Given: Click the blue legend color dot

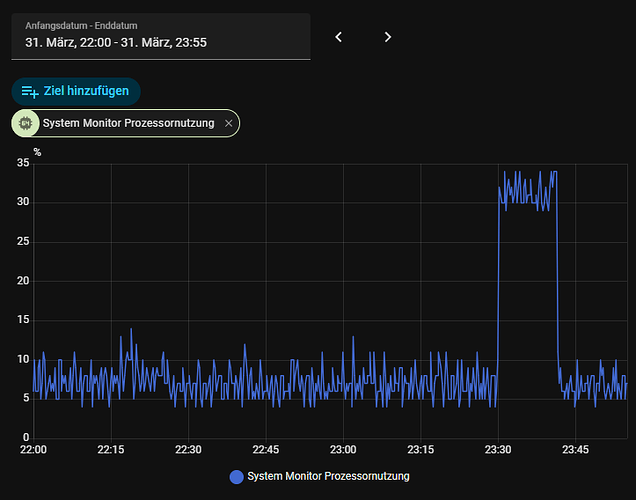Looking at the screenshot, I should pos(236,477).
